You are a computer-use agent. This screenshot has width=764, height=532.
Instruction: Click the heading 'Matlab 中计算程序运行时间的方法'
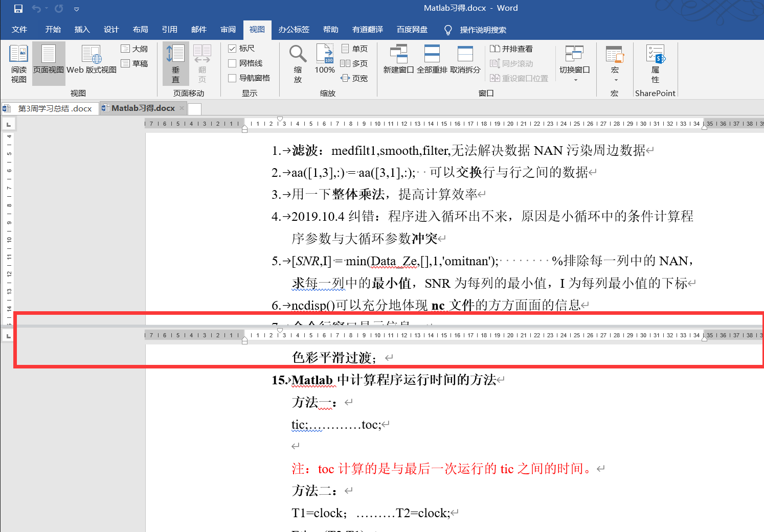[394, 380]
